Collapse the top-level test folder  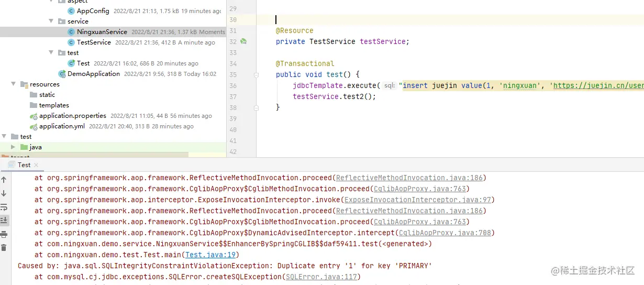click(4, 136)
